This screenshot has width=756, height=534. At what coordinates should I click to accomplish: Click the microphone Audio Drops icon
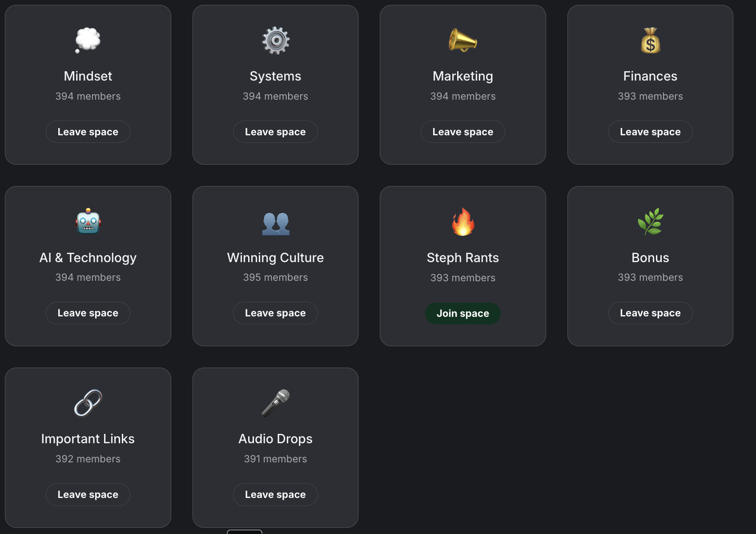(x=276, y=403)
